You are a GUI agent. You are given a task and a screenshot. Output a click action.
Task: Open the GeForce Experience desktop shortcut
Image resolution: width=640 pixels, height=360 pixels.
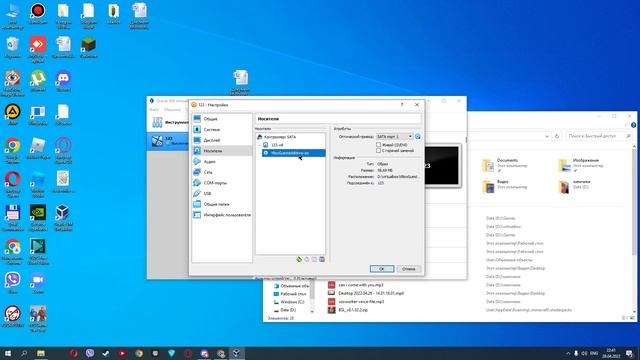pyautogui.click(x=38, y=218)
